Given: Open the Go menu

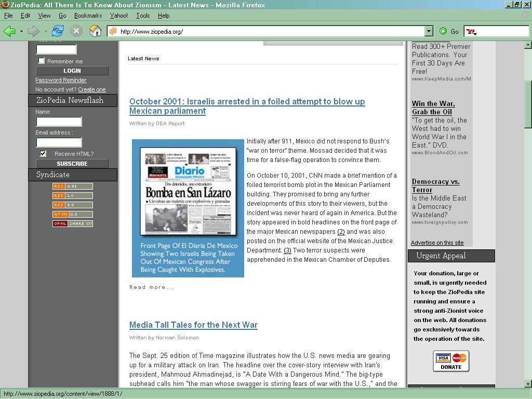Looking at the screenshot, I should pyautogui.click(x=62, y=16).
